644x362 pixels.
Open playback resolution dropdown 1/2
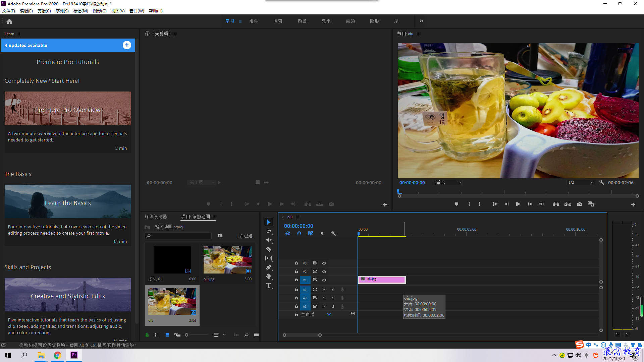coord(581,183)
